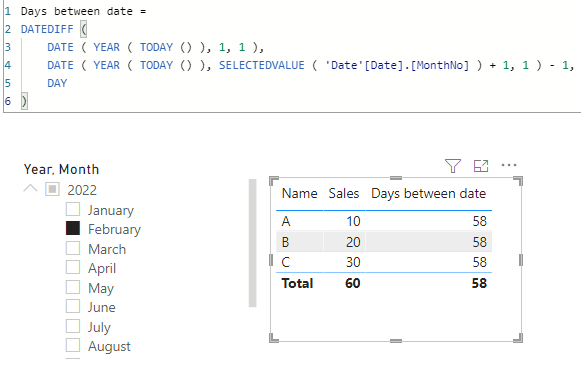Sort by the Sales column header
The height and width of the screenshot is (371, 581).
[x=344, y=193]
